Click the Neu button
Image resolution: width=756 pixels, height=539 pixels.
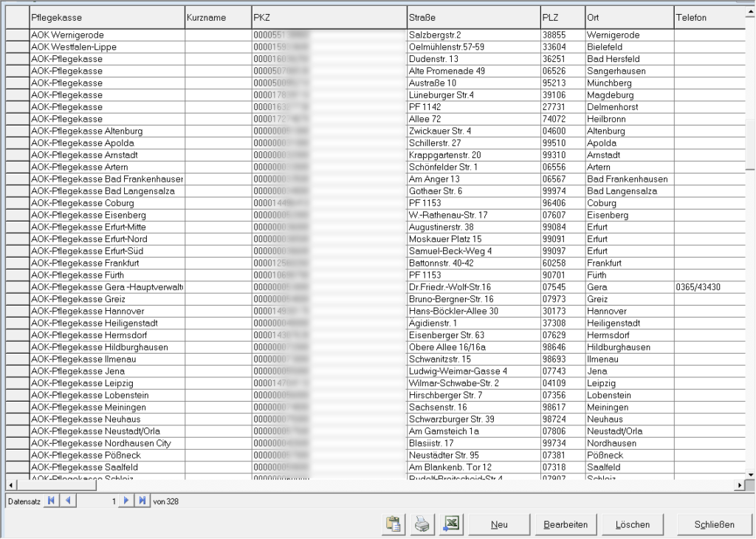(x=498, y=524)
